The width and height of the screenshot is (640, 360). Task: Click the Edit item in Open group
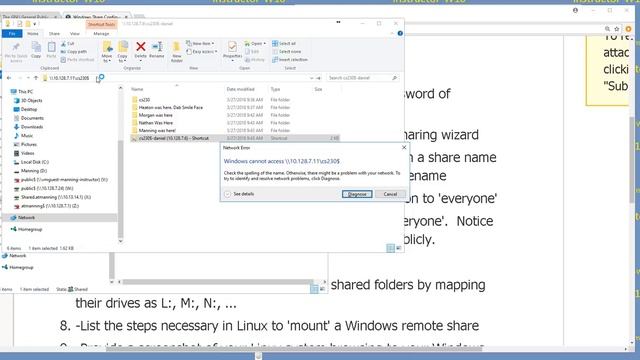252,51
